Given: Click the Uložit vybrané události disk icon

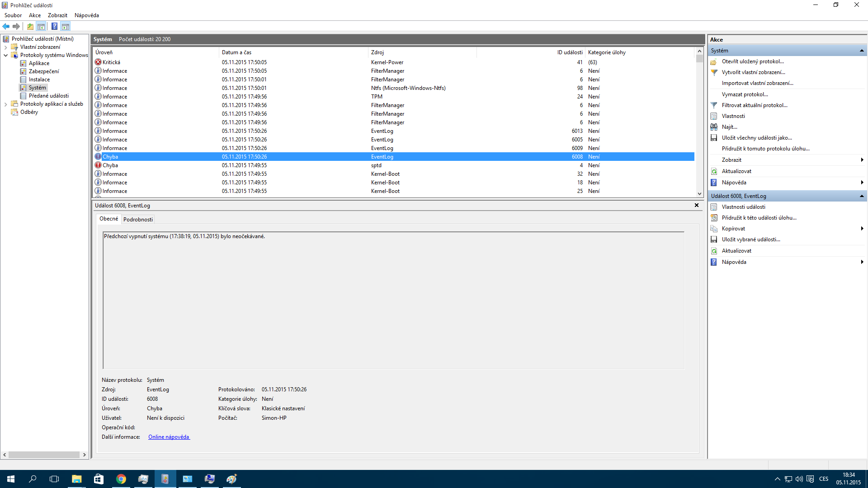Looking at the screenshot, I should click(x=714, y=239).
